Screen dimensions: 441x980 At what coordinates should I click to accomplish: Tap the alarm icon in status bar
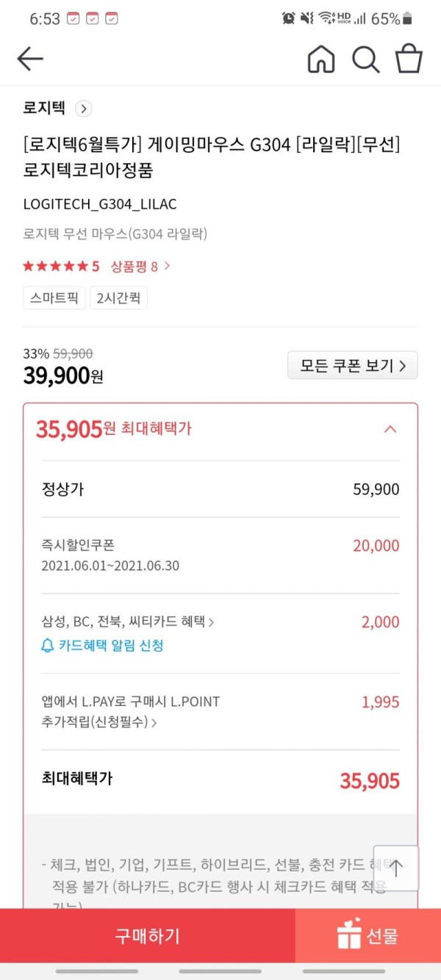coord(288,18)
